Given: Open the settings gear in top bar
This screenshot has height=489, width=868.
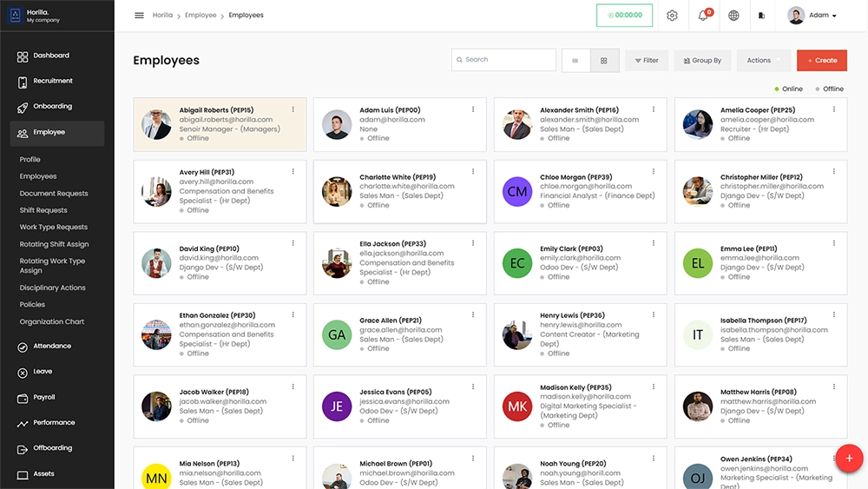Looking at the screenshot, I should [x=672, y=16].
